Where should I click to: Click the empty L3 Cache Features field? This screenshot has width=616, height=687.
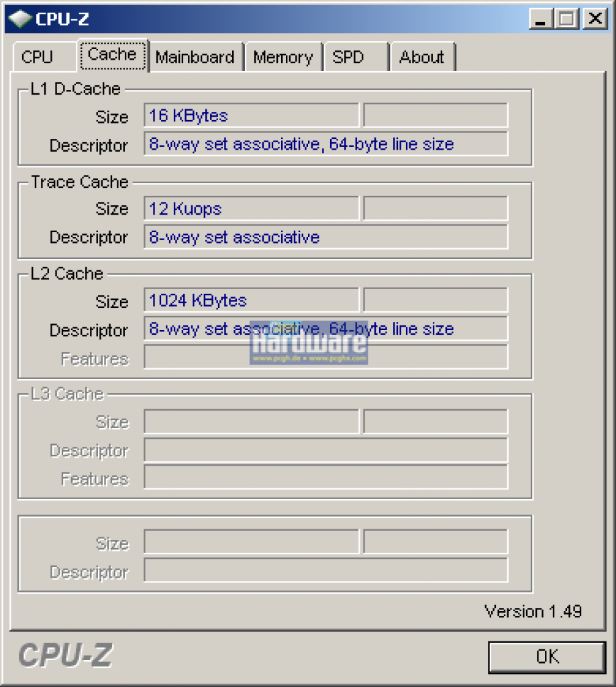click(x=326, y=478)
